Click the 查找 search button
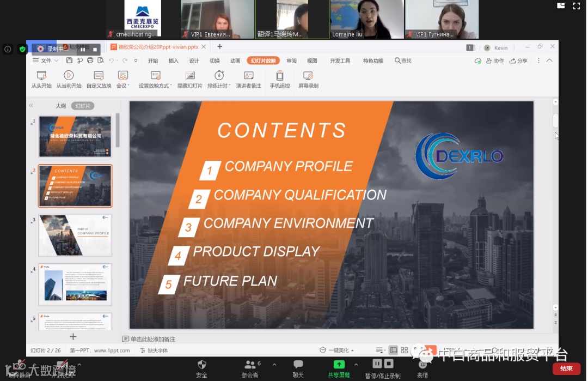 click(x=403, y=61)
